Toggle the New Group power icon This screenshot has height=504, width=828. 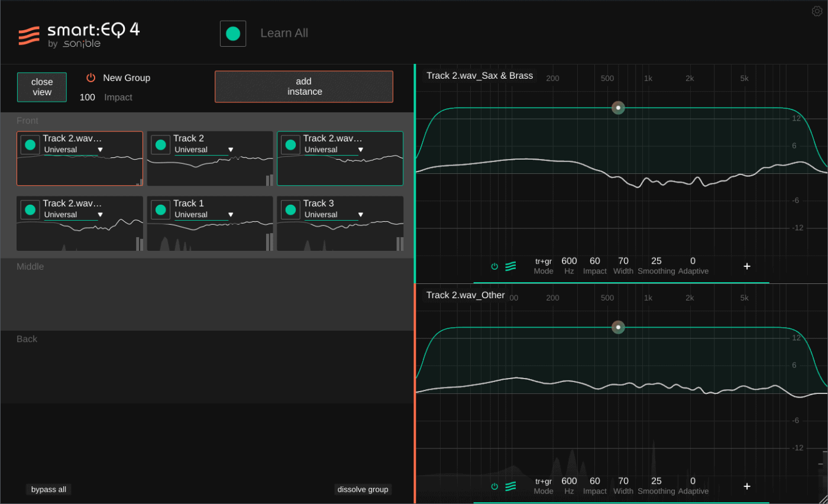click(90, 77)
